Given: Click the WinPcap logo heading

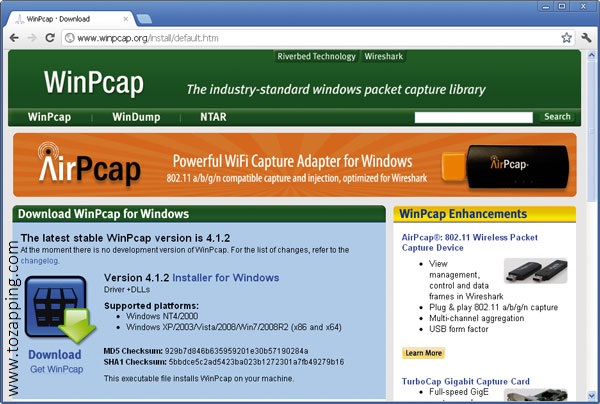Looking at the screenshot, I should (94, 82).
